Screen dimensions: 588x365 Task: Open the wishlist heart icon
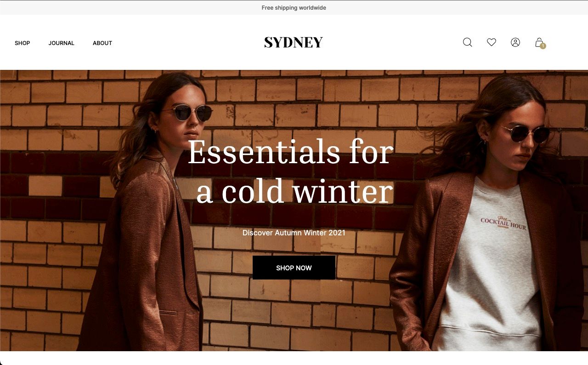492,42
